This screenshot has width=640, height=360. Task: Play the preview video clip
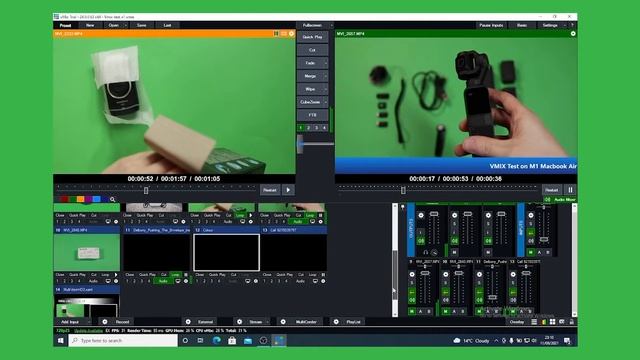pos(288,190)
